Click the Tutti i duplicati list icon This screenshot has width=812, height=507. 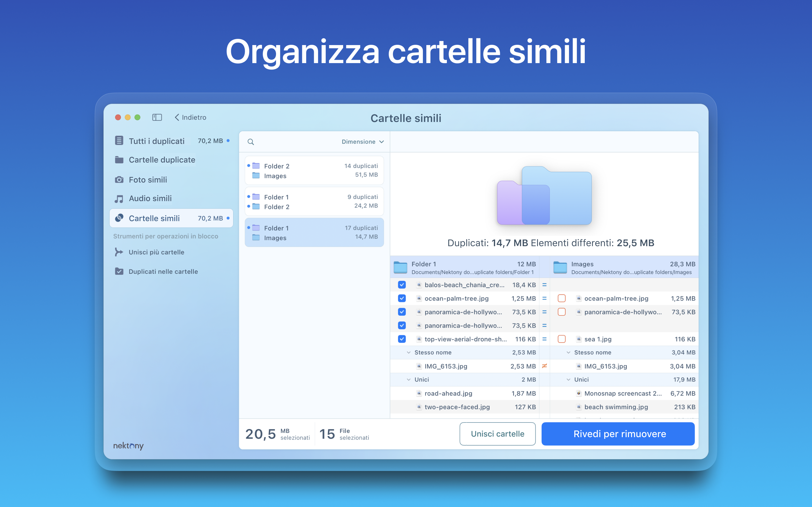(119, 141)
